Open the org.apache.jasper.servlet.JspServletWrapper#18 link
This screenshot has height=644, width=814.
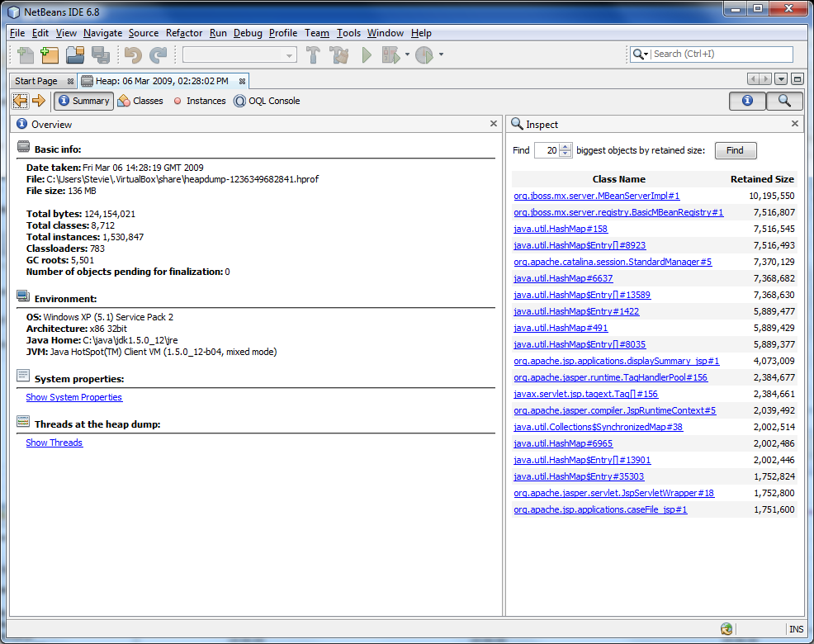pyautogui.click(x=614, y=493)
